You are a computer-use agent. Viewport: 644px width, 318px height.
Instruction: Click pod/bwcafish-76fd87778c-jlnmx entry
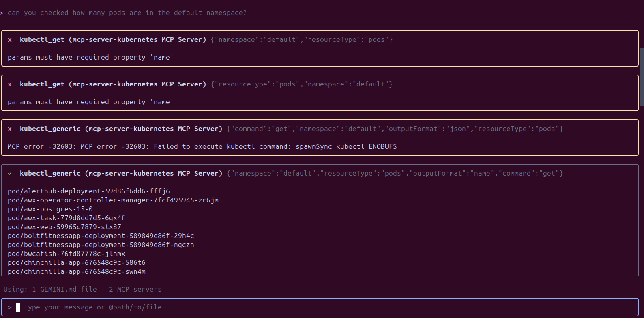pyautogui.click(x=66, y=254)
